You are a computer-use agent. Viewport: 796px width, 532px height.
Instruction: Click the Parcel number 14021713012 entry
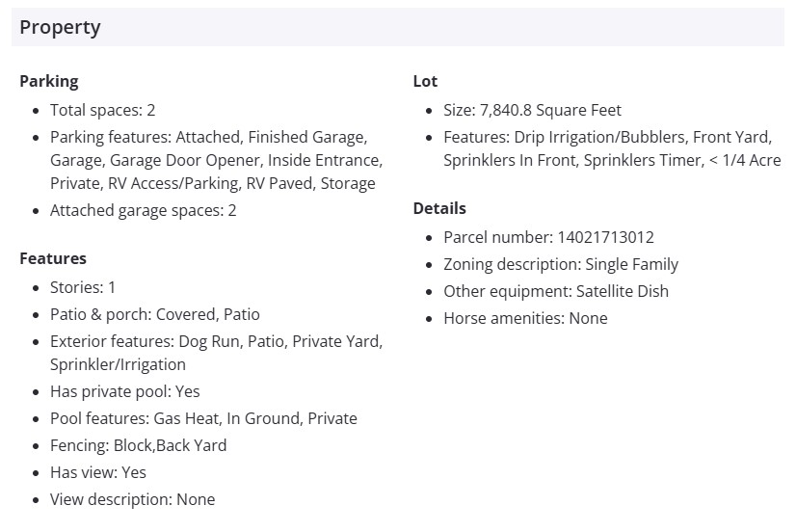tap(548, 237)
